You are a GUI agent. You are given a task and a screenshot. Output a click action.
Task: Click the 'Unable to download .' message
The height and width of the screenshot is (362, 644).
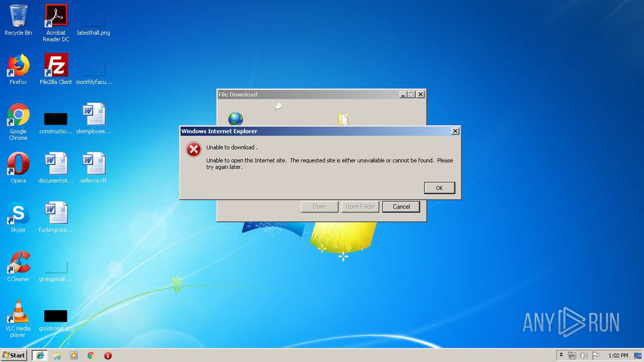point(232,147)
